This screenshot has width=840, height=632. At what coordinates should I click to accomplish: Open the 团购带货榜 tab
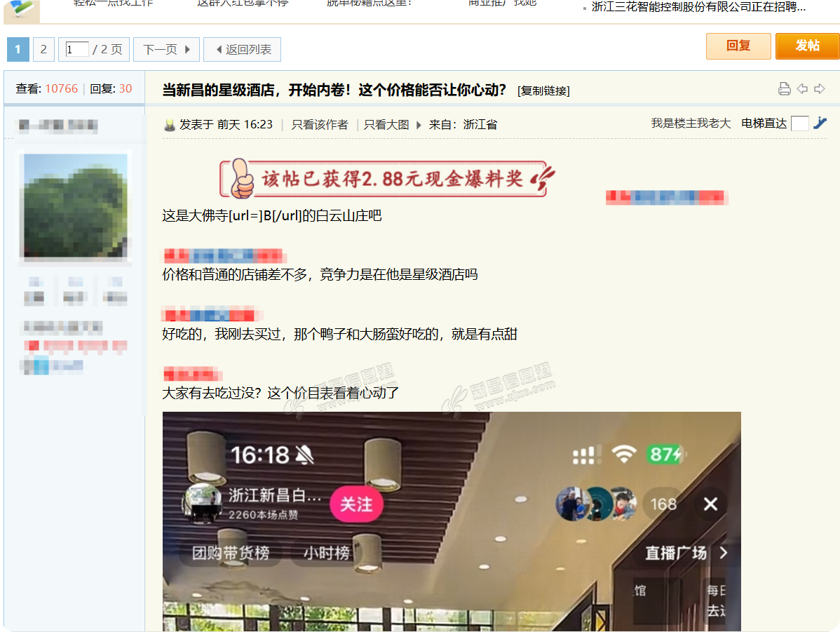pos(231,553)
